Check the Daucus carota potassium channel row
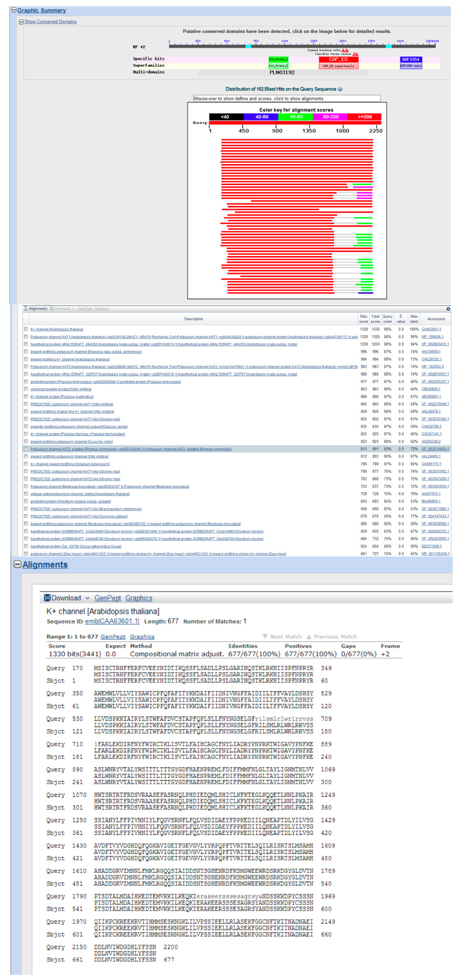The image size is (458, 980). tap(26, 426)
